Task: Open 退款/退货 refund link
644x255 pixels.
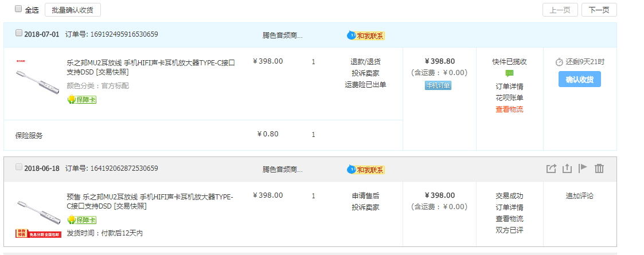Action: click(x=365, y=62)
